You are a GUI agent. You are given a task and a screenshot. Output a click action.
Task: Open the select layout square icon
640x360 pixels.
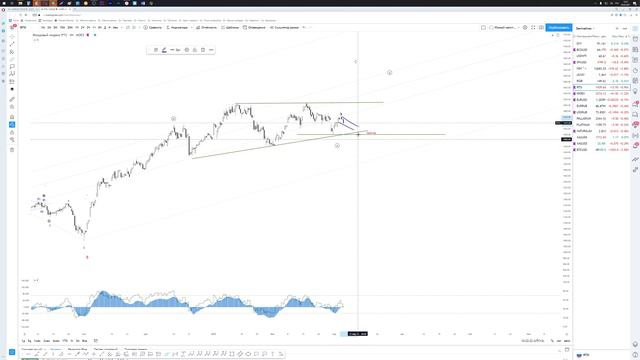[x=483, y=27]
